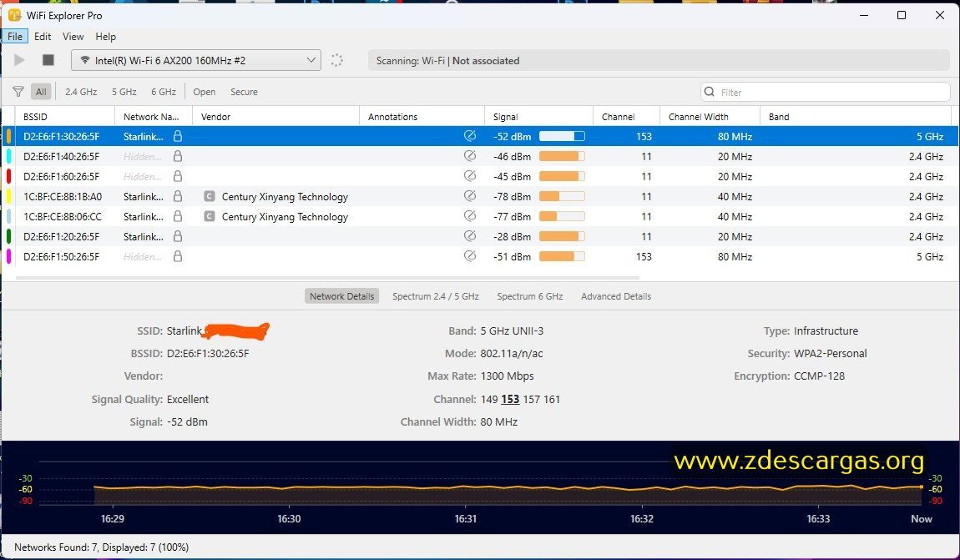Switch to Advanced Details tab
Image resolution: width=960 pixels, height=560 pixels.
coord(616,296)
